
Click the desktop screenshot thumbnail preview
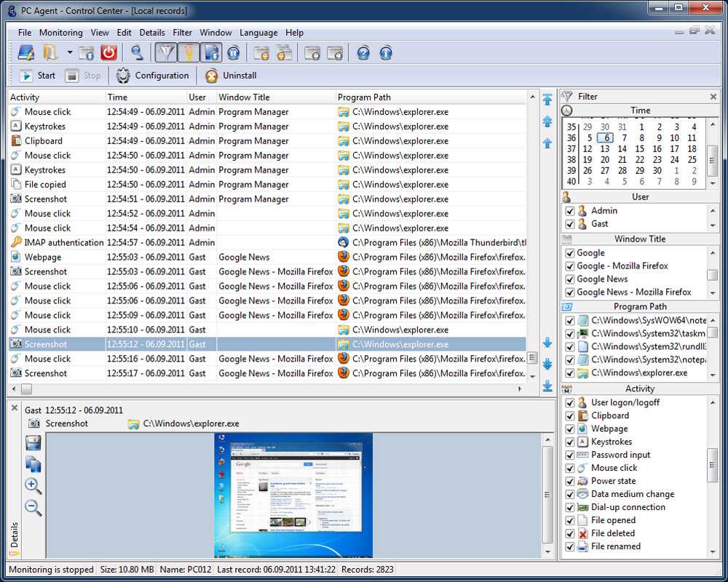point(293,495)
